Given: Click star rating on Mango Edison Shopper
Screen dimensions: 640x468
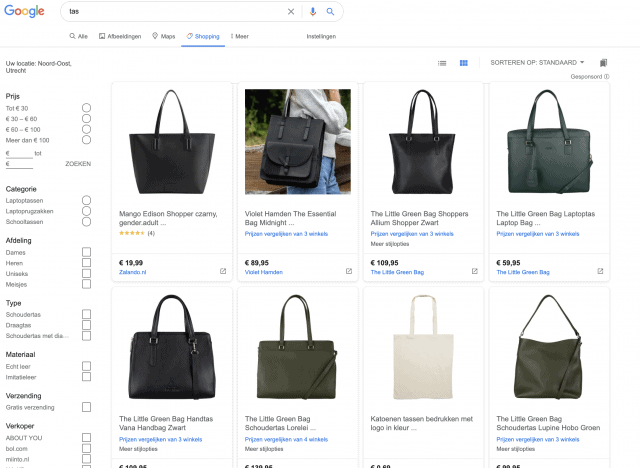Looking at the screenshot, I should click(x=132, y=233).
